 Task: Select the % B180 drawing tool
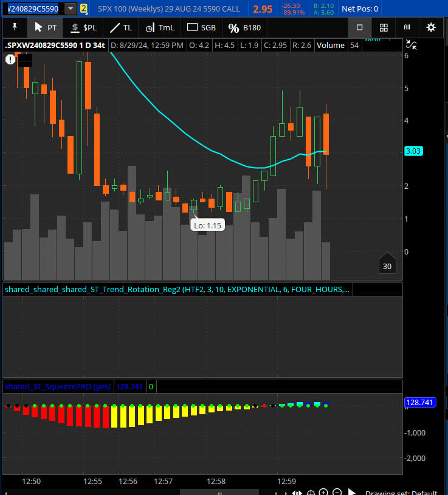pyautogui.click(x=244, y=27)
